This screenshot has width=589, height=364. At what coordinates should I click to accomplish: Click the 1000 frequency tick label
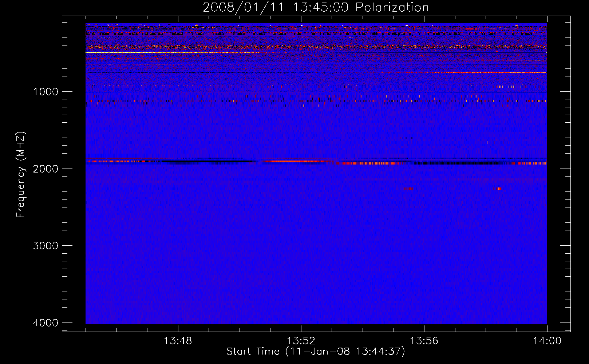point(46,91)
